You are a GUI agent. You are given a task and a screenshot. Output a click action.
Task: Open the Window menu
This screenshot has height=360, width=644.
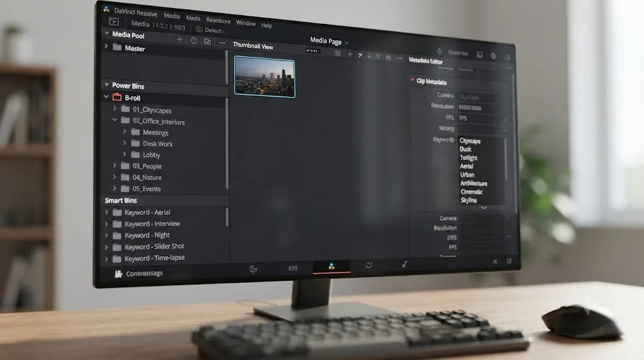pyautogui.click(x=246, y=23)
